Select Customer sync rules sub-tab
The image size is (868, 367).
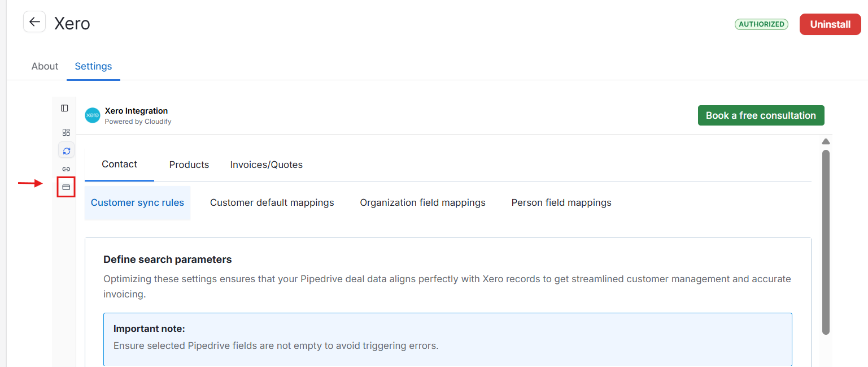pyautogui.click(x=137, y=202)
